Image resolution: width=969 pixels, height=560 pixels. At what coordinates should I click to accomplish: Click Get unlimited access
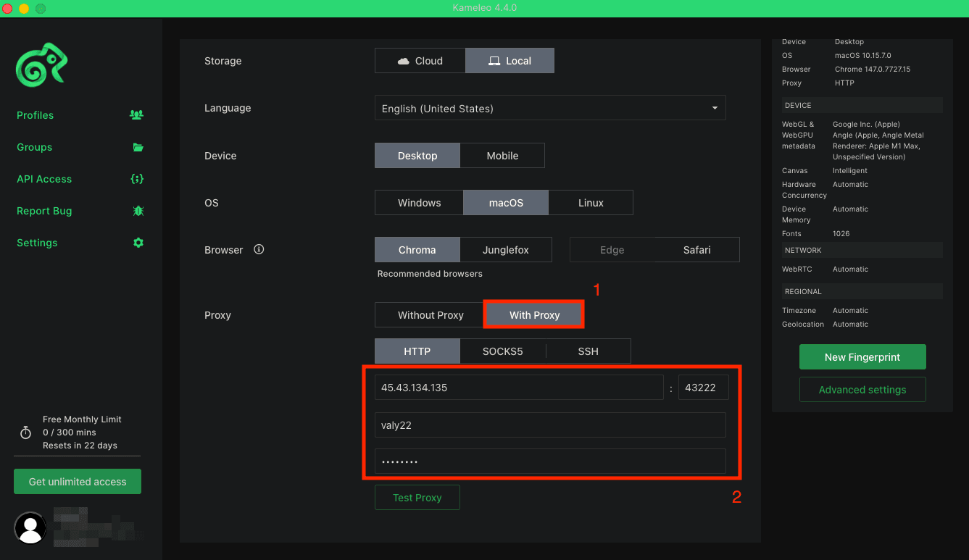(x=77, y=481)
